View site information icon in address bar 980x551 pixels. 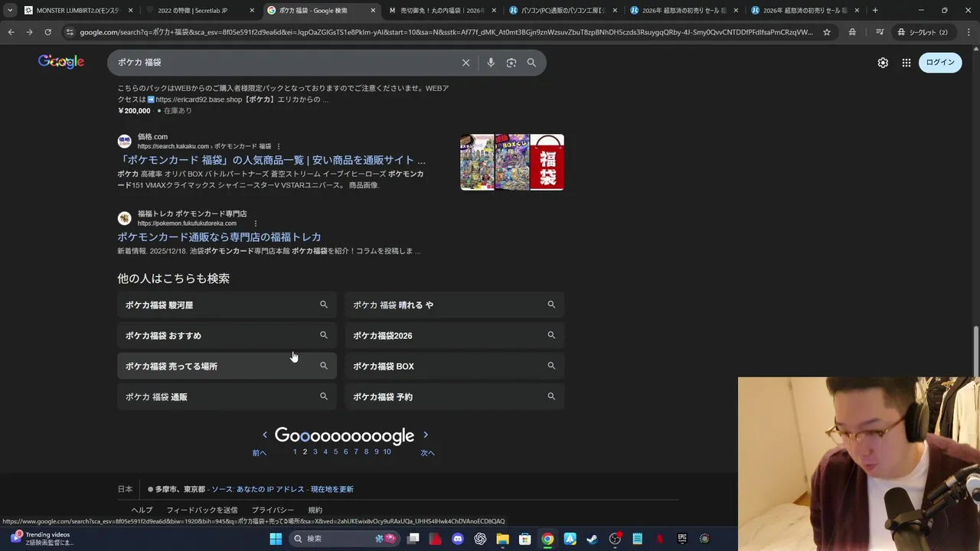(70, 32)
